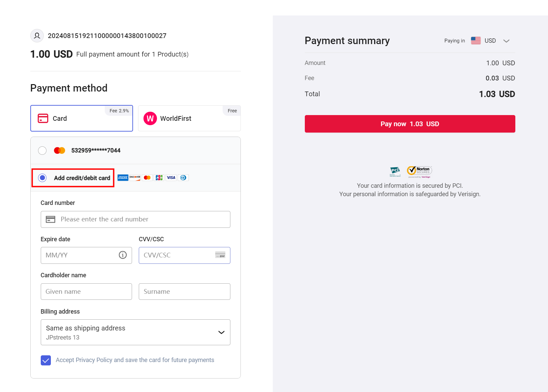Click the Visa card logo
This screenshot has width=548, height=392.
pos(171,178)
